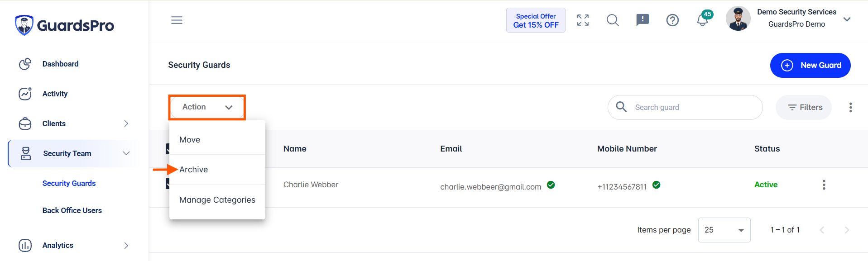Toggle the select all guards checkbox
This screenshot has height=261, width=868.
(168, 149)
